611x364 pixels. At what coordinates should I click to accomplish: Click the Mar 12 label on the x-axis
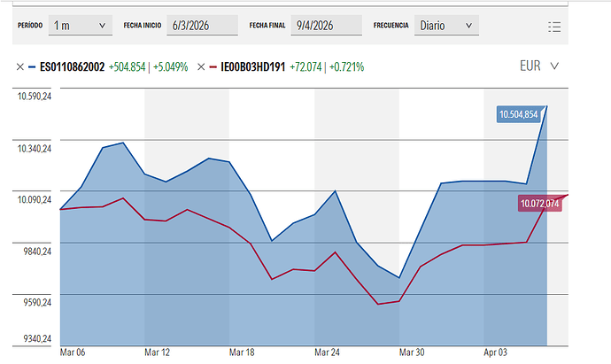(x=157, y=352)
